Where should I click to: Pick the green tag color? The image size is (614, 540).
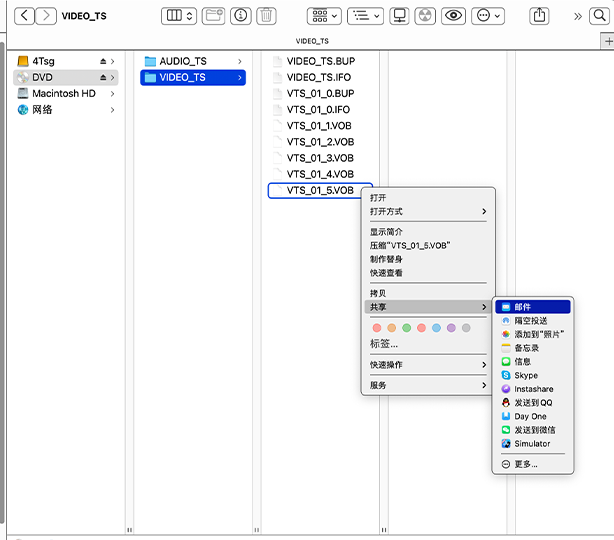click(x=406, y=328)
